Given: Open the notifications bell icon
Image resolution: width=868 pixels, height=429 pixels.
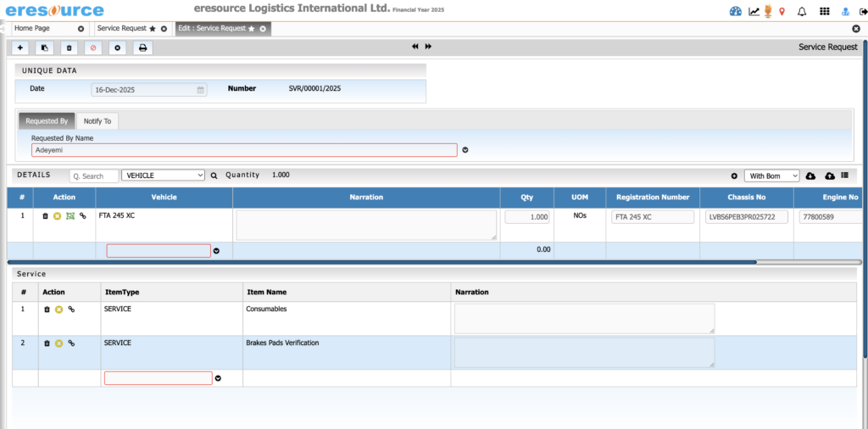Looking at the screenshot, I should click(x=802, y=11).
